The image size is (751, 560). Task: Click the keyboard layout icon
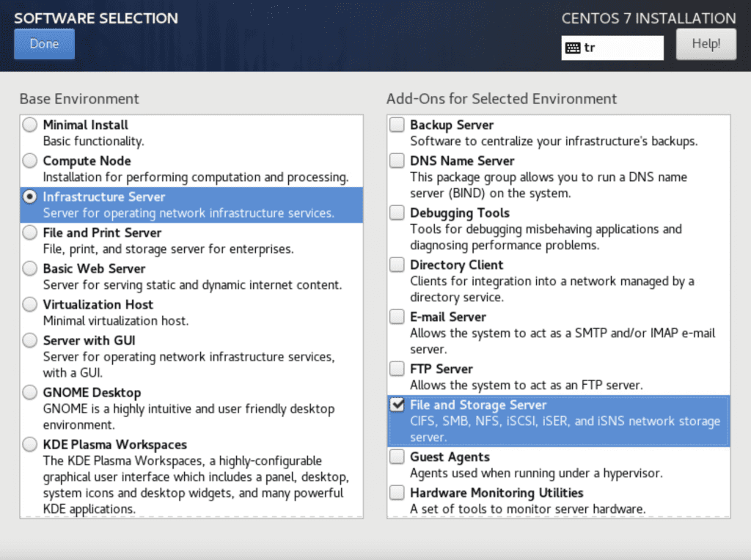pos(572,48)
